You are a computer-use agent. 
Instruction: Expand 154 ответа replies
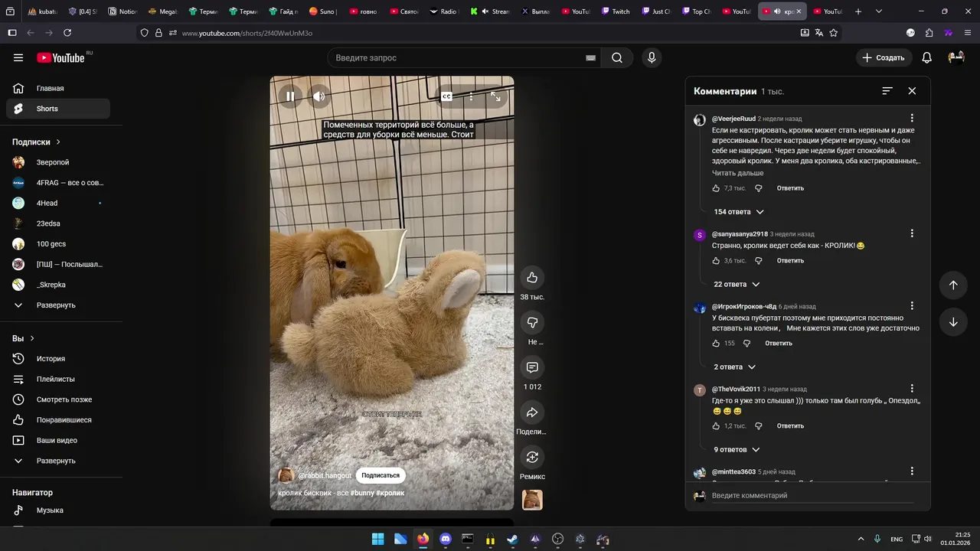point(739,212)
